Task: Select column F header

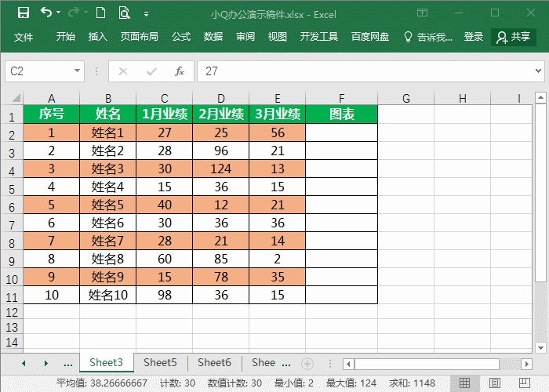Action: pyautogui.click(x=341, y=98)
